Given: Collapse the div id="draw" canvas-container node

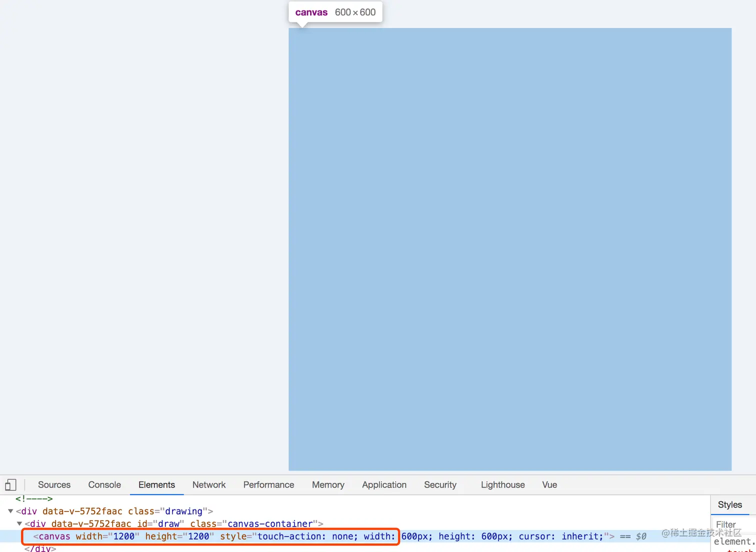Looking at the screenshot, I should pyautogui.click(x=19, y=523).
